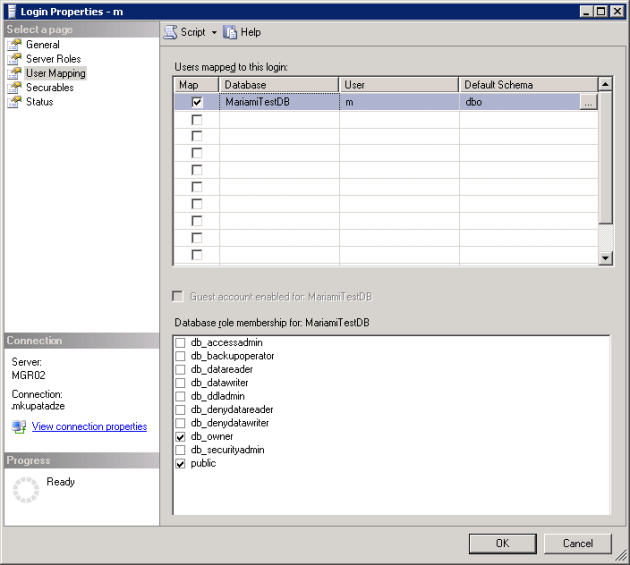
Task: Maximize the Login Properties window
Action: (601, 12)
